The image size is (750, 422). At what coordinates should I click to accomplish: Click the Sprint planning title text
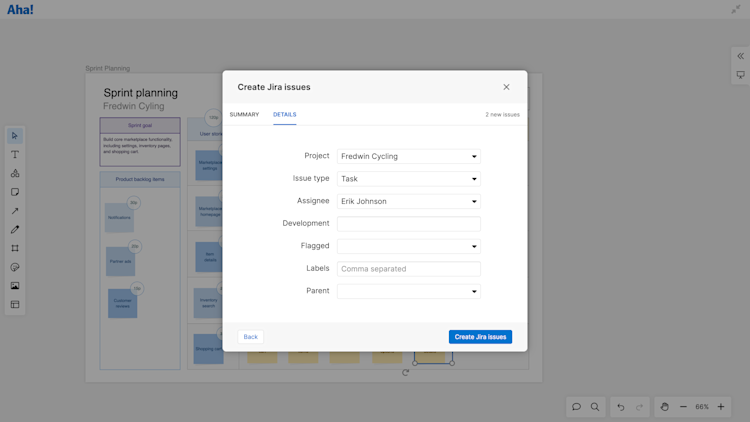[141, 93]
